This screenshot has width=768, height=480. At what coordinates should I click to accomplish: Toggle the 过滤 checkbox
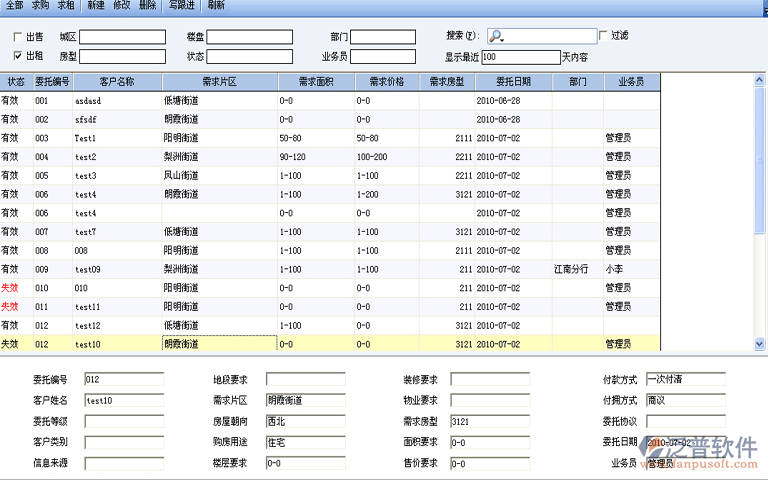(603, 36)
